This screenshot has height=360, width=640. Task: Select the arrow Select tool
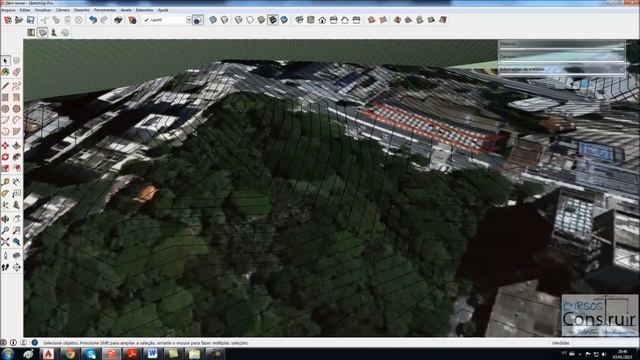pos(5,60)
